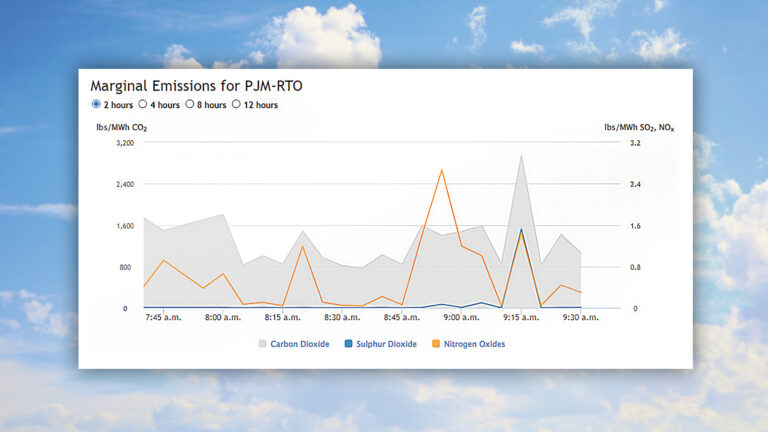Select the 12 hours radio button
The height and width of the screenshot is (432, 768).
click(x=236, y=104)
